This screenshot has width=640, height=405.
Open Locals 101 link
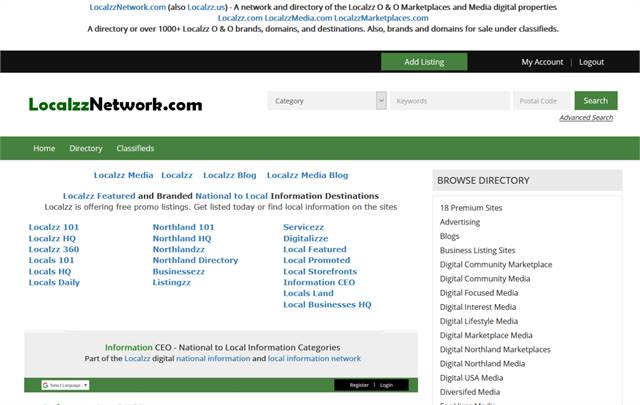[x=51, y=260]
